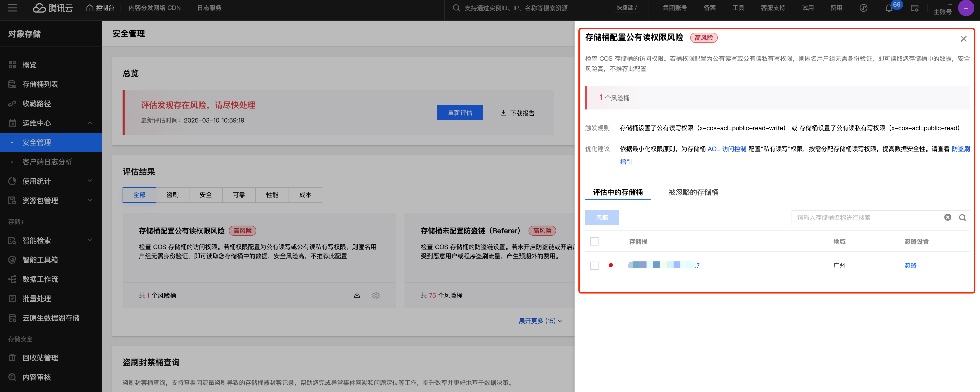This screenshot has height=392, width=980.
Task: Select the 可靠 filter tab
Action: pyautogui.click(x=238, y=195)
